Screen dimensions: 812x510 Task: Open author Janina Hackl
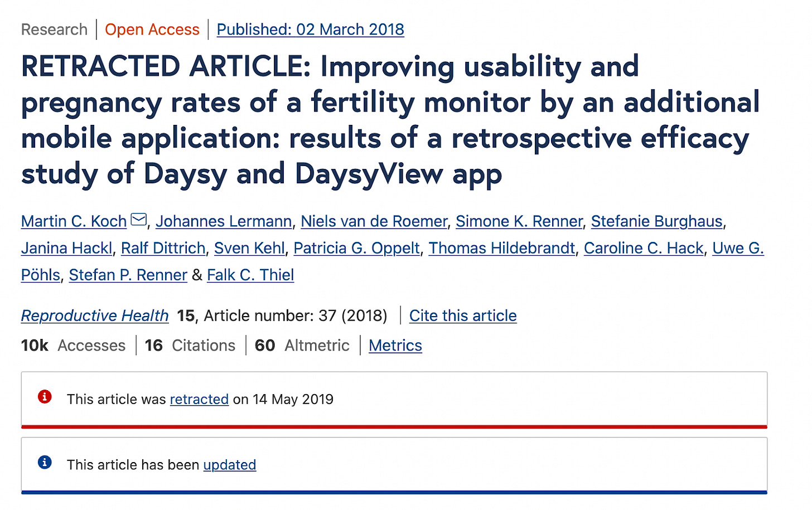[66, 248]
